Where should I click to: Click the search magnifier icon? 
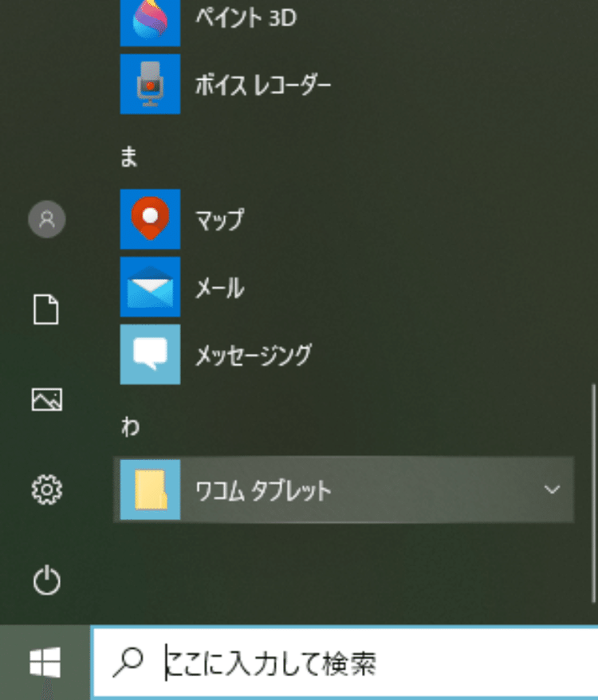click(x=128, y=663)
